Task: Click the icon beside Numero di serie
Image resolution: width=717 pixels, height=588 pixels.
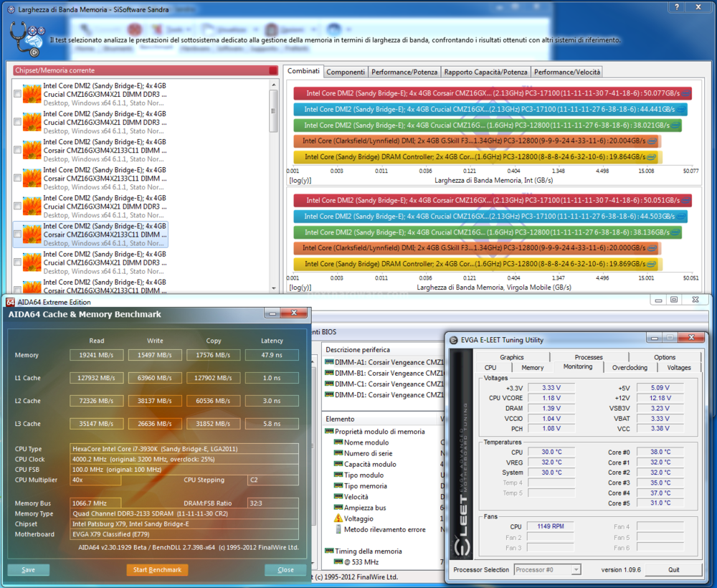Action: coord(338,453)
